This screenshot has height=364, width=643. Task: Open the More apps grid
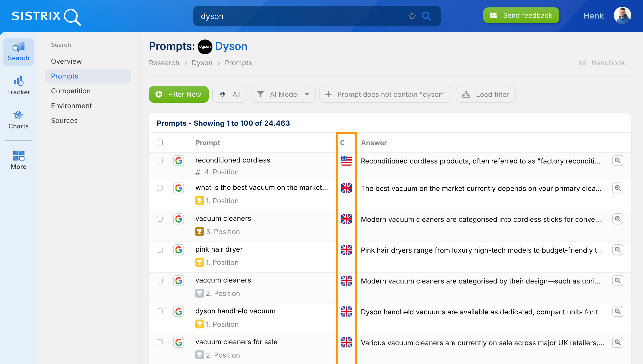[x=18, y=160]
